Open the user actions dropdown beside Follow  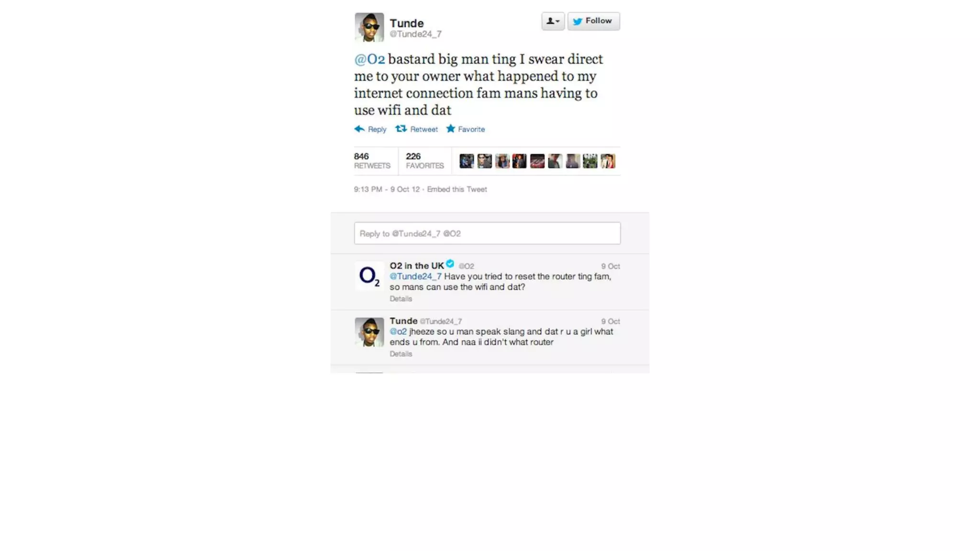pyautogui.click(x=553, y=21)
